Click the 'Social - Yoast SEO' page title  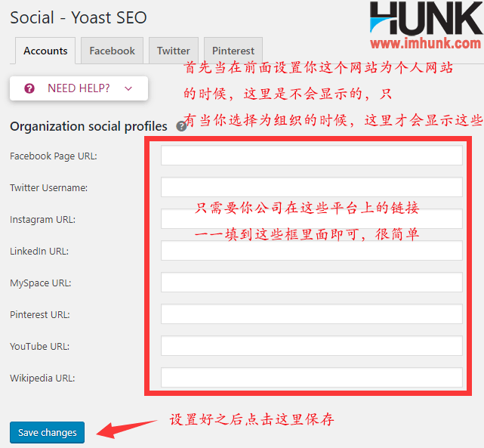coord(79,17)
